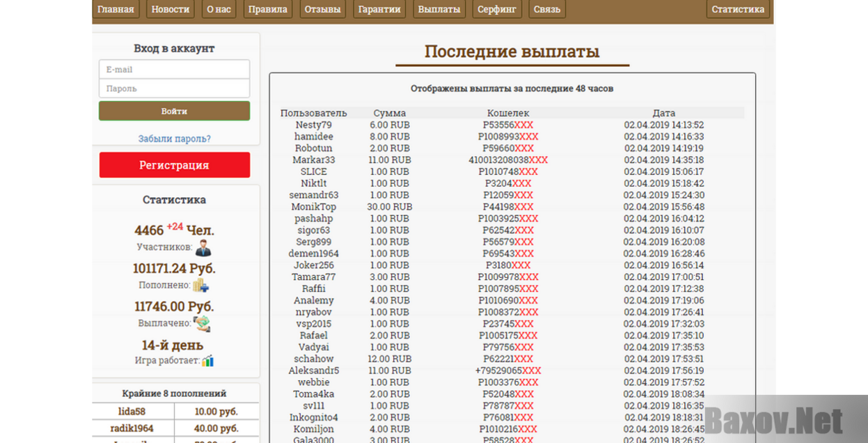Click username Markar33 in the list
Image resolution: width=868 pixels, height=443 pixels.
pyautogui.click(x=313, y=160)
